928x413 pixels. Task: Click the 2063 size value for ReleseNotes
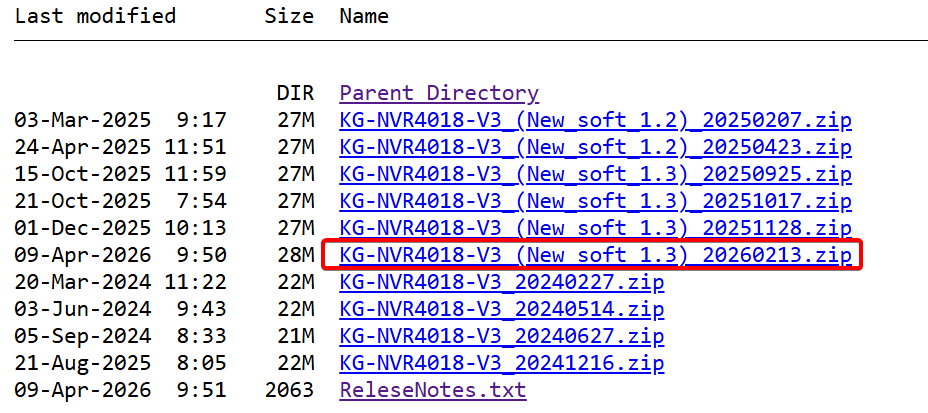pos(289,390)
